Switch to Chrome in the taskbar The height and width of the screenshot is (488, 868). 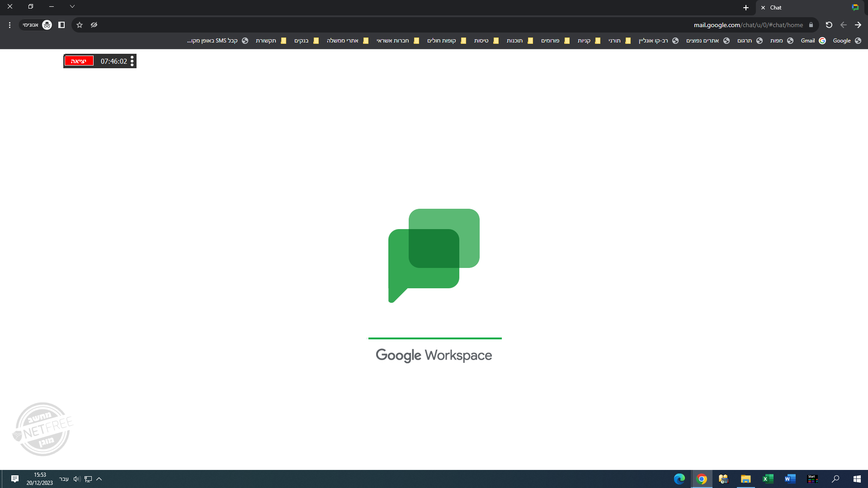(x=702, y=479)
